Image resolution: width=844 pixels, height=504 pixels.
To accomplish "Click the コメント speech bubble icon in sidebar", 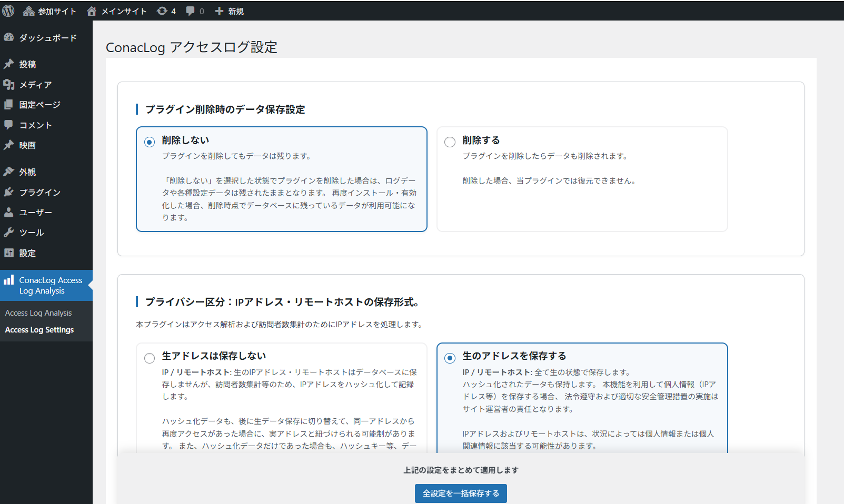I will click(8, 125).
